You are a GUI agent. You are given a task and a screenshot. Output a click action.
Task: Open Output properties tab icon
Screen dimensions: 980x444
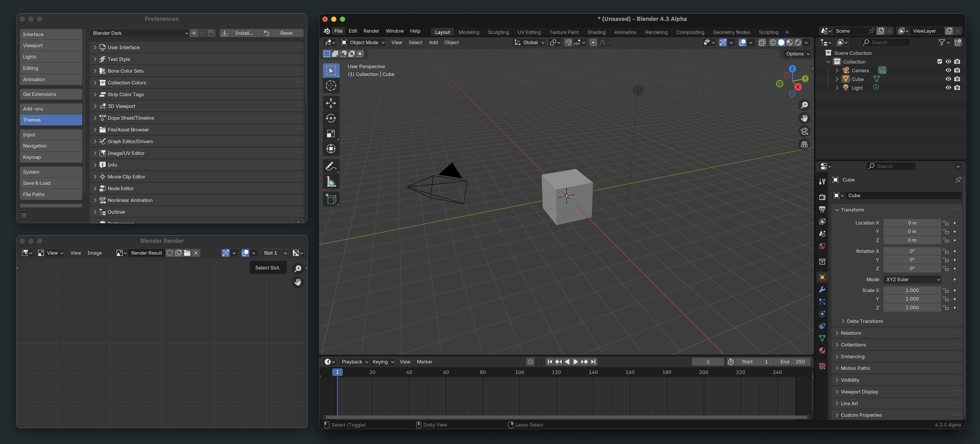tap(822, 209)
